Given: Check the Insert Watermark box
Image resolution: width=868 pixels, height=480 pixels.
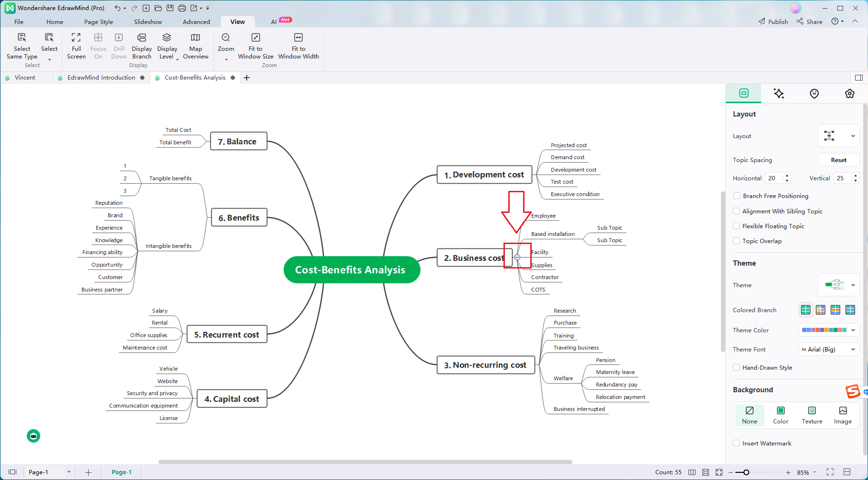Looking at the screenshot, I should click(x=737, y=443).
